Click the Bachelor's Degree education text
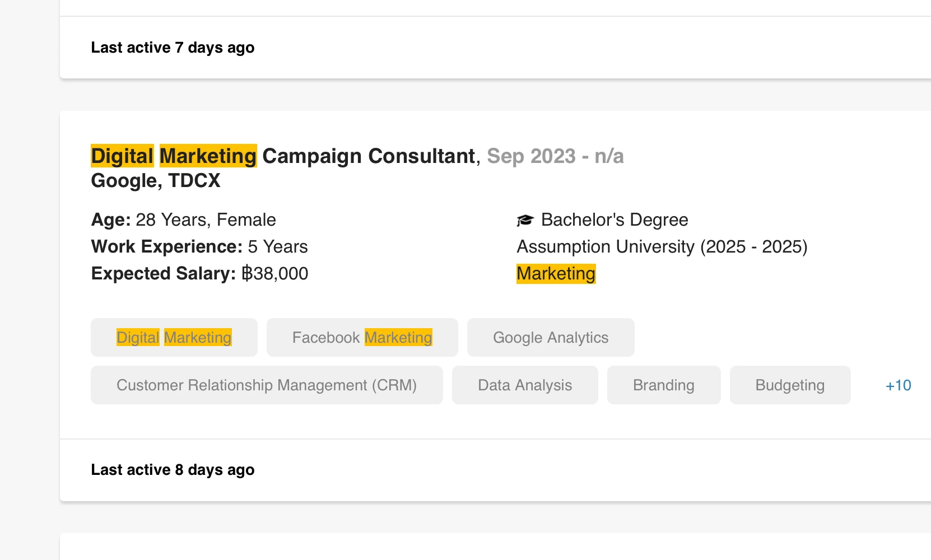The height and width of the screenshot is (560, 931). coord(614,220)
